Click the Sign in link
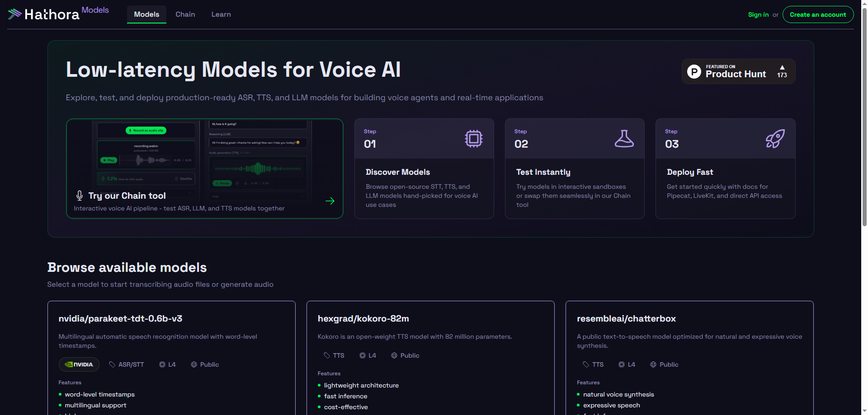The image size is (868, 415). (758, 14)
